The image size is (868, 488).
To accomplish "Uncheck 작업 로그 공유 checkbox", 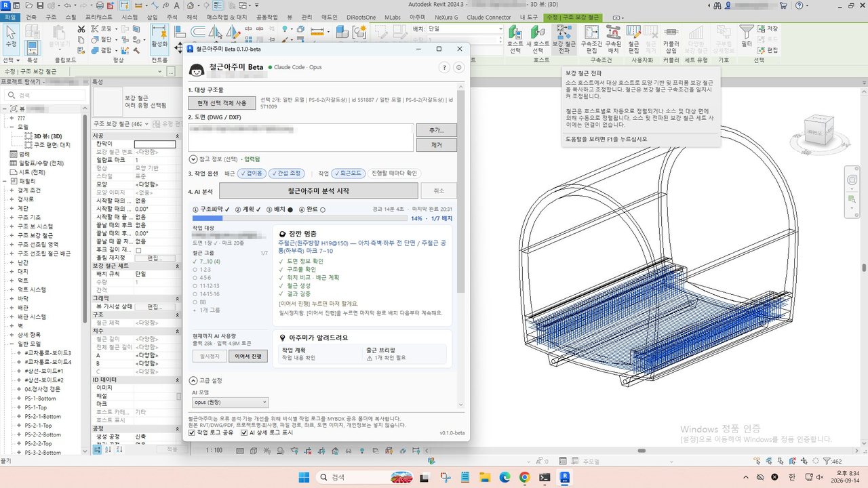I will coord(192,432).
